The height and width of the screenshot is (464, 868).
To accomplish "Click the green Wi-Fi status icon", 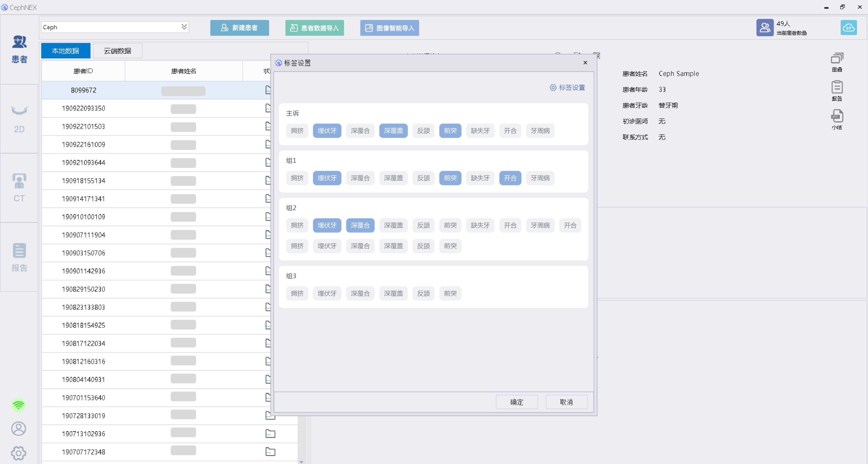I will 19,405.
